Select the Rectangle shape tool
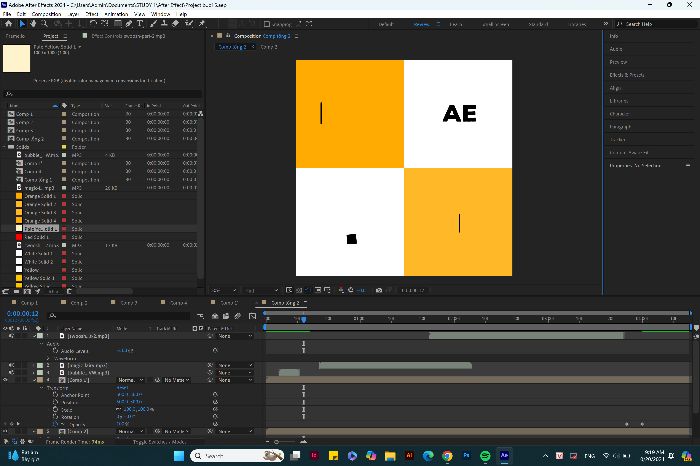The width and height of the screenshot is (700, 466). point(118,24)
